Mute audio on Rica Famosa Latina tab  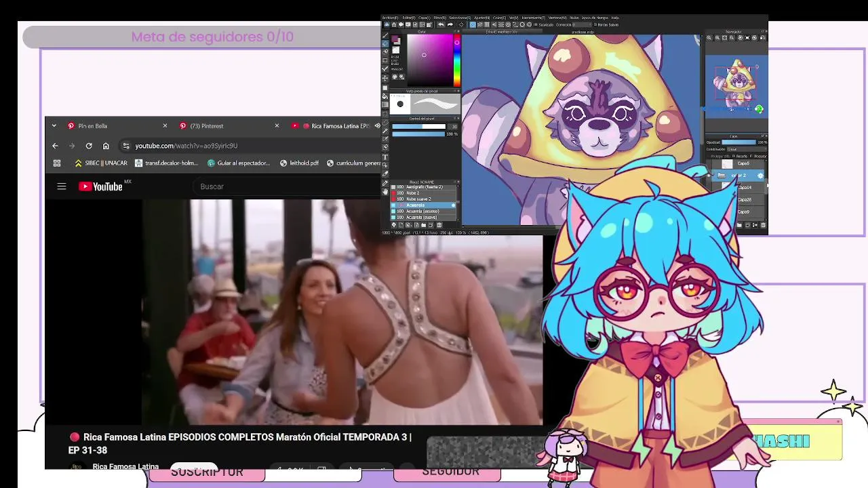[x=378, y=125]
